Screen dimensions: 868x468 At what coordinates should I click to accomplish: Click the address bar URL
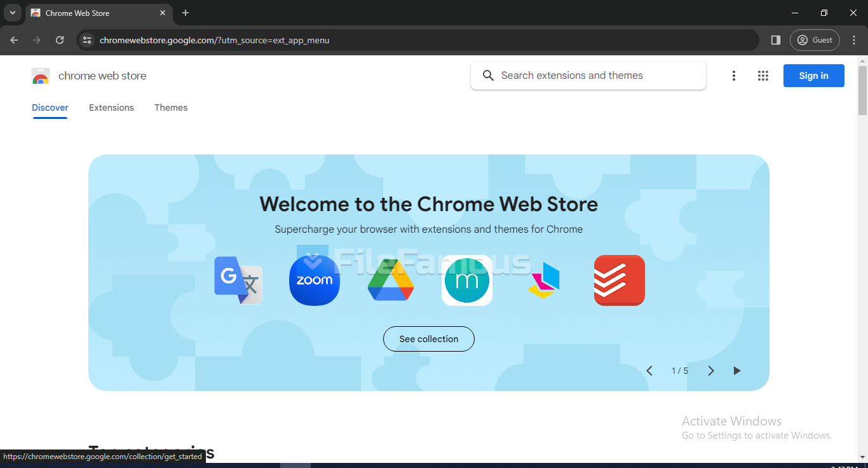214,40
